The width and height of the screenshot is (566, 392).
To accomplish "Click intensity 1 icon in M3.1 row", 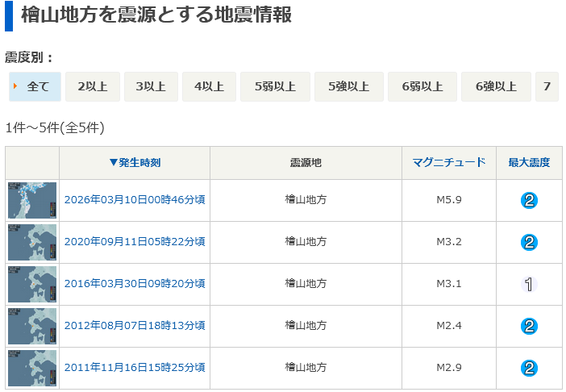I will point(529,284).
